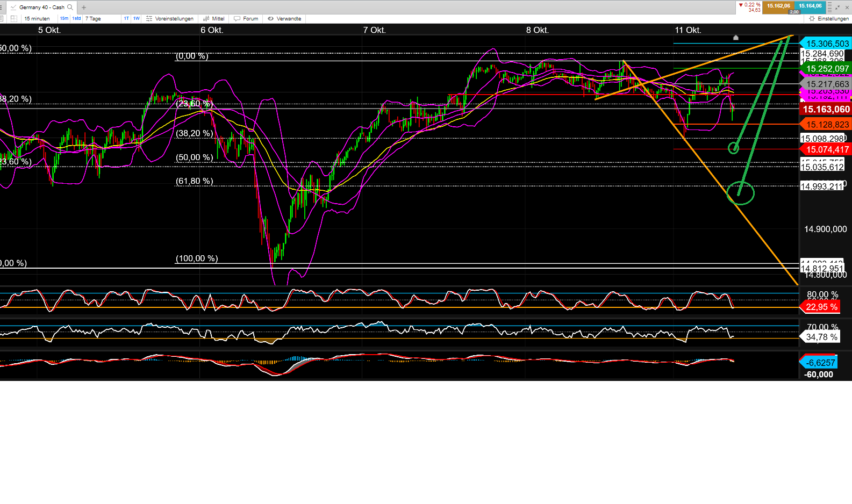Click the green 15.252,097 price label
This screenshot has height=504, width=852.
click(827, 68)
